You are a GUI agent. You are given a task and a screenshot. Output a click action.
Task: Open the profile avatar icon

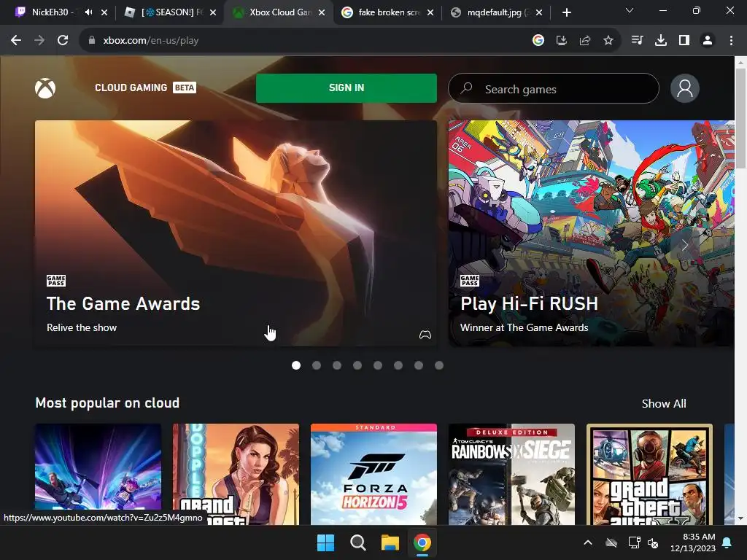pos(684,88)
